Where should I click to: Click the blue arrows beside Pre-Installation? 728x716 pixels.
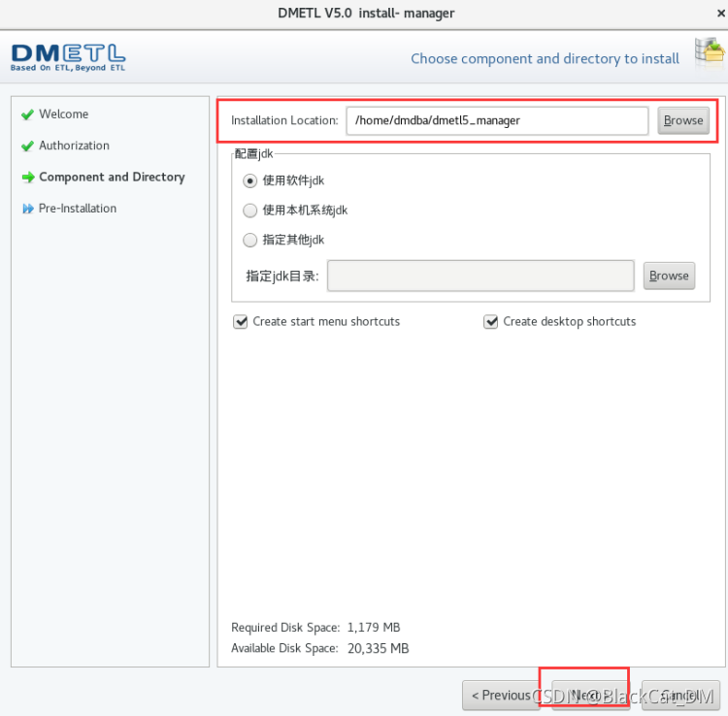pyautogui.click(x=28, y=209)
